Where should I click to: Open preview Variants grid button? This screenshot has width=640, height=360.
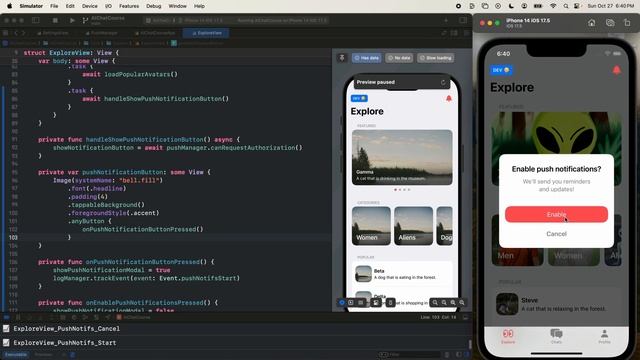[x=361, y=302]
